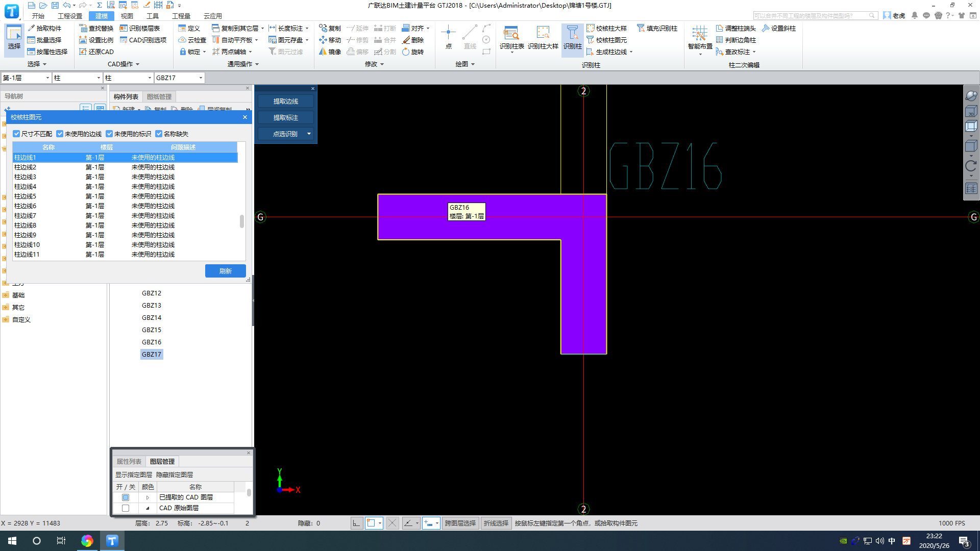This screenshot has height=551, width=980.
Task: Click the 判断边角柱 tool
Action: pyautogui.click(x=736, y=40)
